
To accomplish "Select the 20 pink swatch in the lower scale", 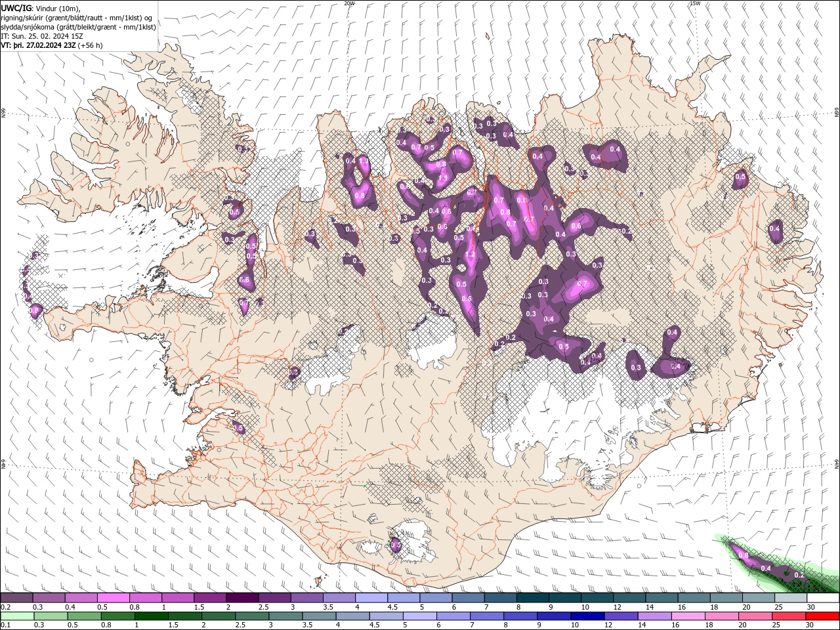I will click(x=756, y=616).
